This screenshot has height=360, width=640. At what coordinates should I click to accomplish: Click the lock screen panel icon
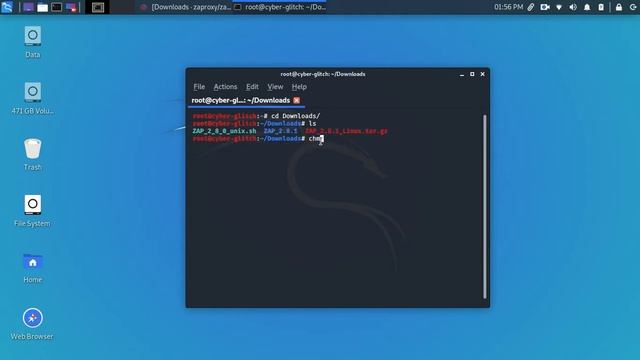click(x=619, y=7)
